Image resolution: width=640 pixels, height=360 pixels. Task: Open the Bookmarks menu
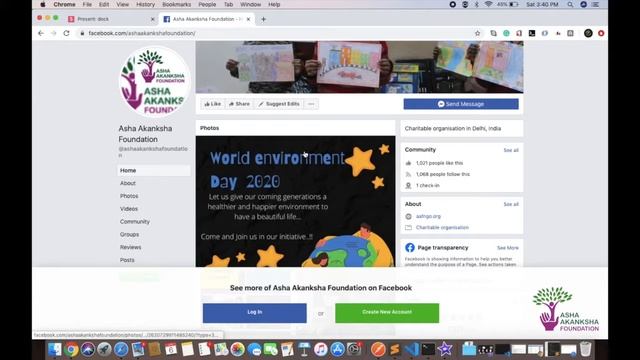pyautogui.click(x=176, y=4)
